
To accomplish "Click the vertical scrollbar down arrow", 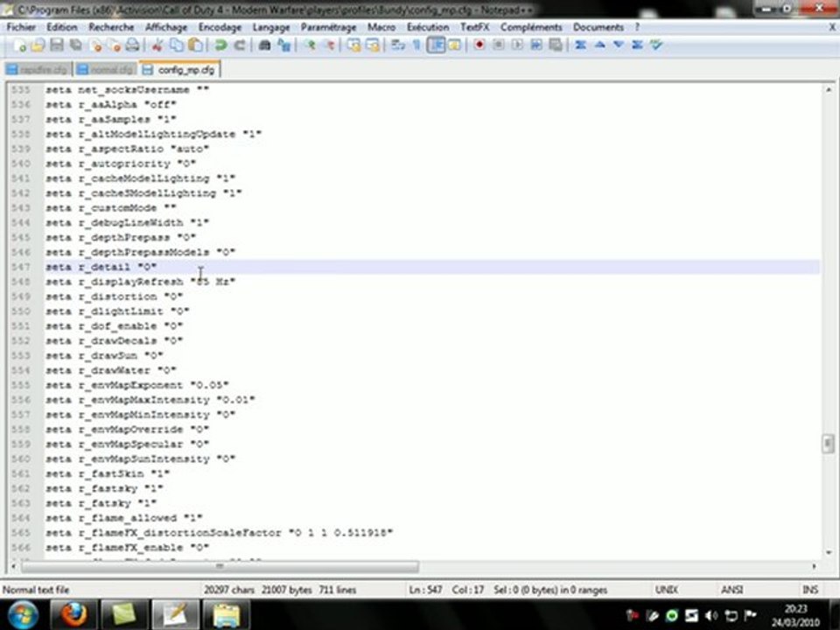I will [829, 551].
